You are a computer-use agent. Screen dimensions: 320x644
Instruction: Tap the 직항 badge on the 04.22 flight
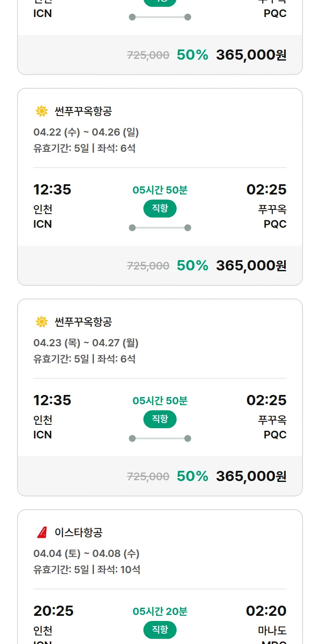coord(160,209)
